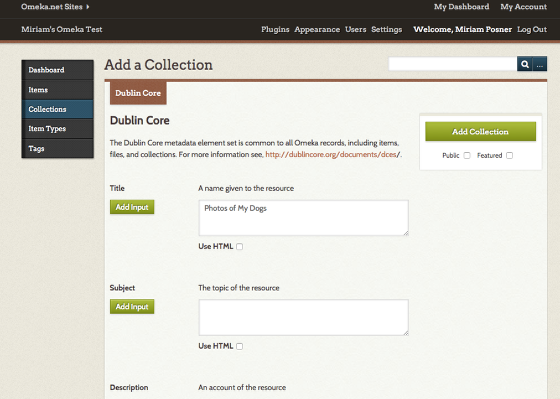Image resolution: width=560 pixels, height=399 pixels.
Task: Click the Dublin Core section heading
Action: [x=140, y=120]
